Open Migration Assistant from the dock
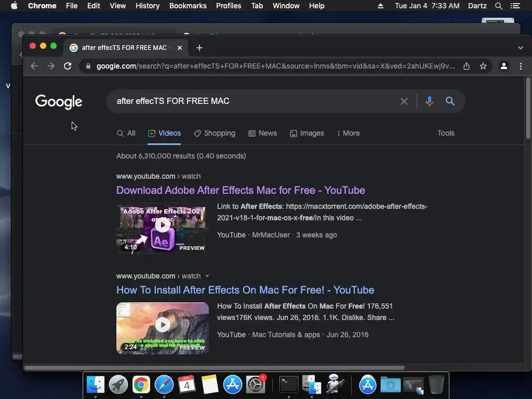The height and width of the screenshot is (399, 532). 312,384
